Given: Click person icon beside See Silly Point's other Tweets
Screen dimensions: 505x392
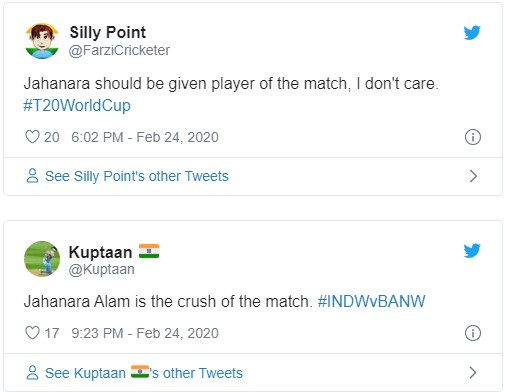Looking at the screenshot, I should click(x=32, y=176).
